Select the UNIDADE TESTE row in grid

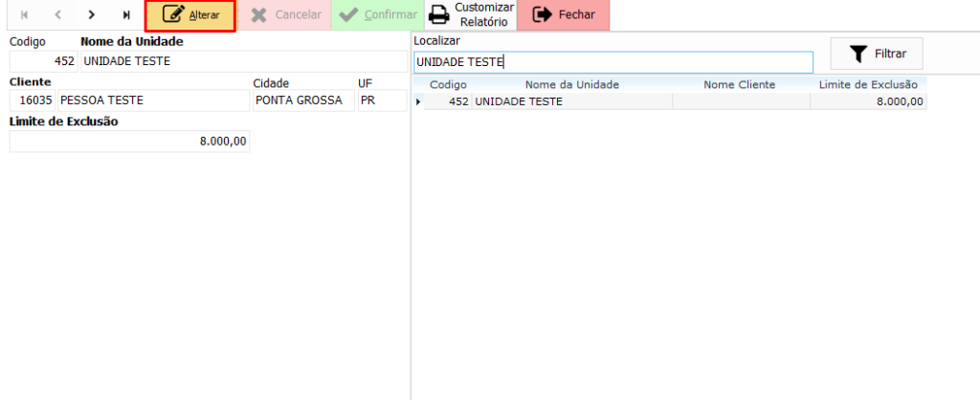pyautogui.click(x=571, y=101)
